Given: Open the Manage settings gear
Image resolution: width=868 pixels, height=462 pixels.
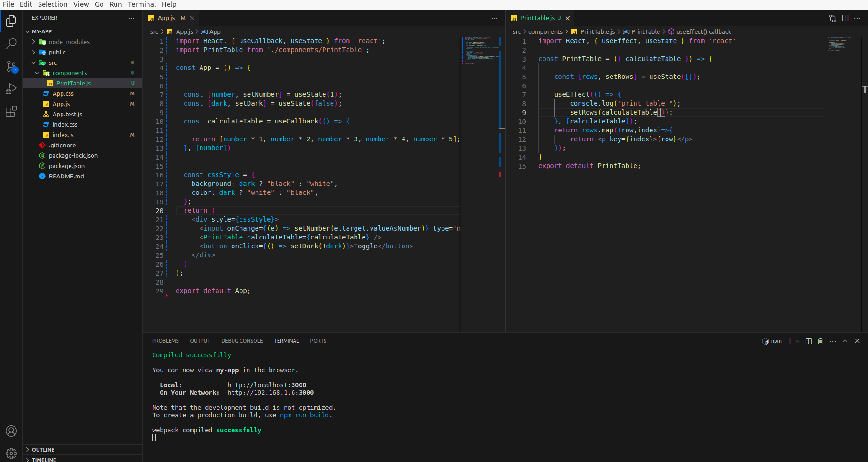Looking at the screenshot, I should pyautogui.click(x=11, y=453).
